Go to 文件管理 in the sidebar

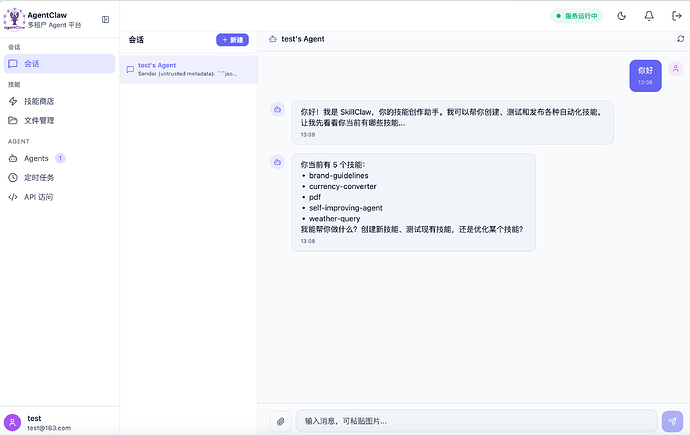[59, 121]
